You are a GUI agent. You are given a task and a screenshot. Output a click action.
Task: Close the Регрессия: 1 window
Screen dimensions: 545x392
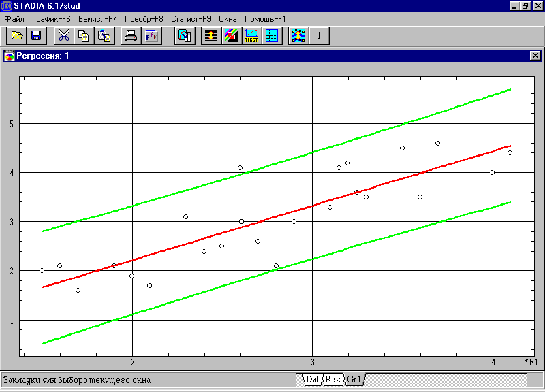pyautogui.click(x=535, y=56)
